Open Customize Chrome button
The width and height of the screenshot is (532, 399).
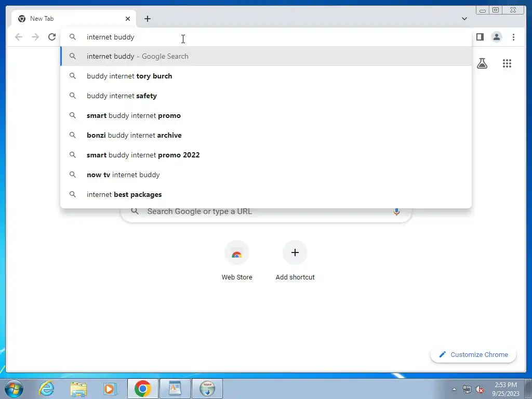[x=473, y=354]
